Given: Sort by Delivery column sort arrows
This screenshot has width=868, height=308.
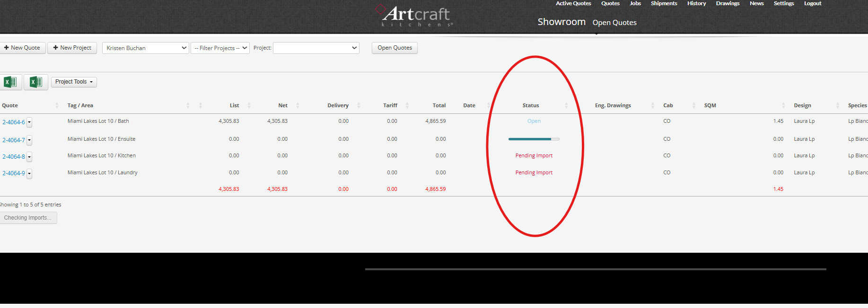Looking at the screenshot, I should coord(359,105).
